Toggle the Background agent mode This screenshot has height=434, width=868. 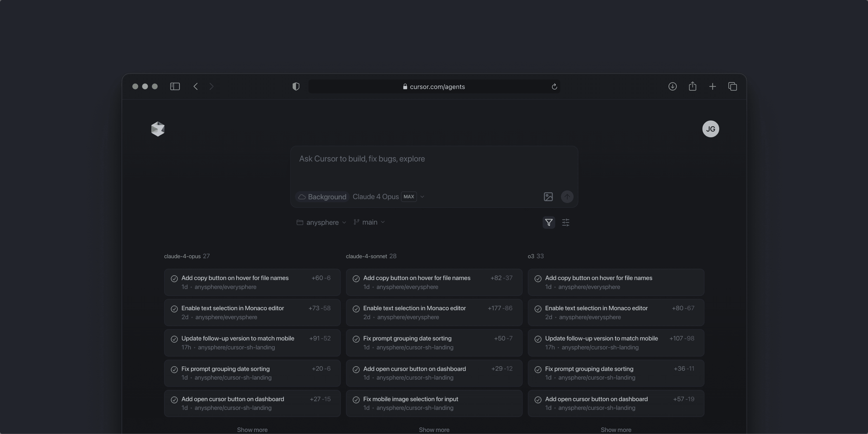322,197
